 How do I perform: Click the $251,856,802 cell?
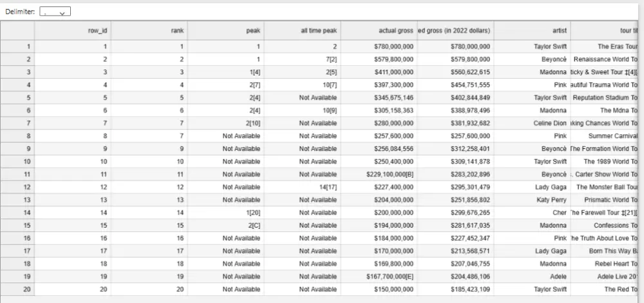pyautogui.click(x=455, y=200)
